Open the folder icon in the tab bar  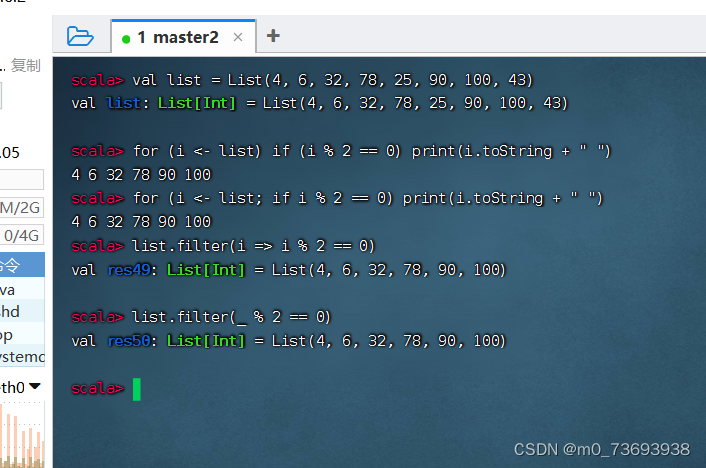pos(80,36)
